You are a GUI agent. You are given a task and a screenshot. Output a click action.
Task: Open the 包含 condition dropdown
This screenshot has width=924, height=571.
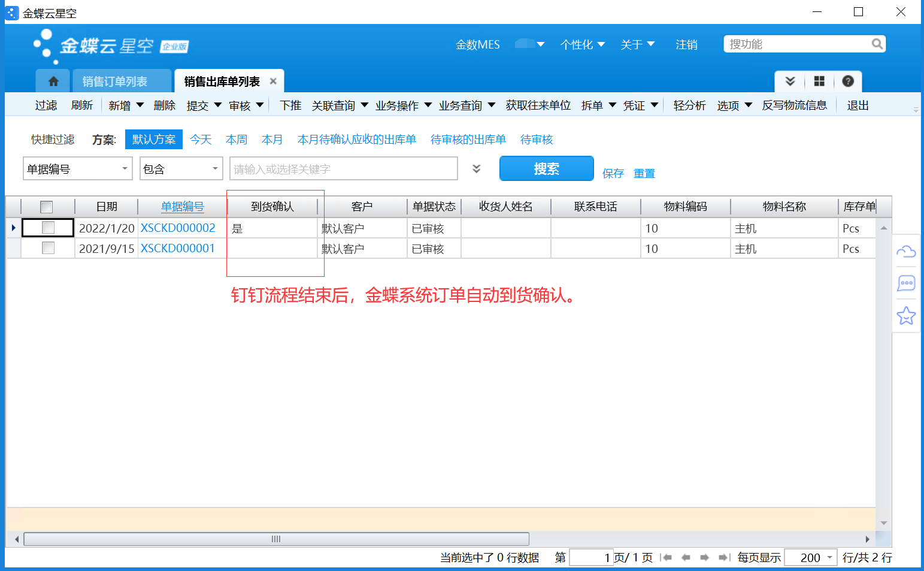point(215,169)
